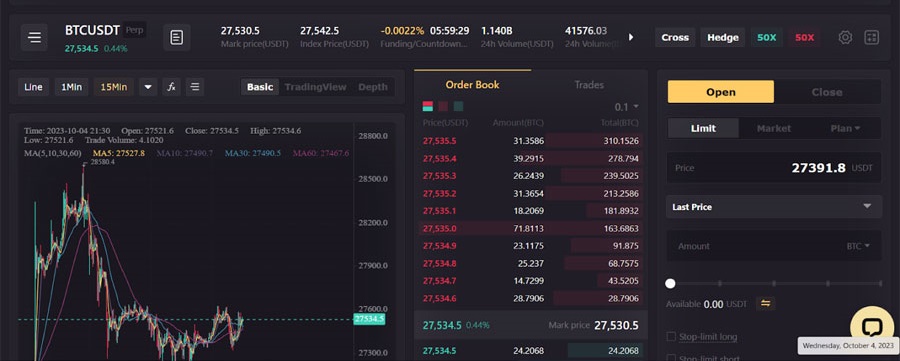The image size is (900, 361).
Task: Select the Depth chart tab
Action: click(x=373, y=87)
